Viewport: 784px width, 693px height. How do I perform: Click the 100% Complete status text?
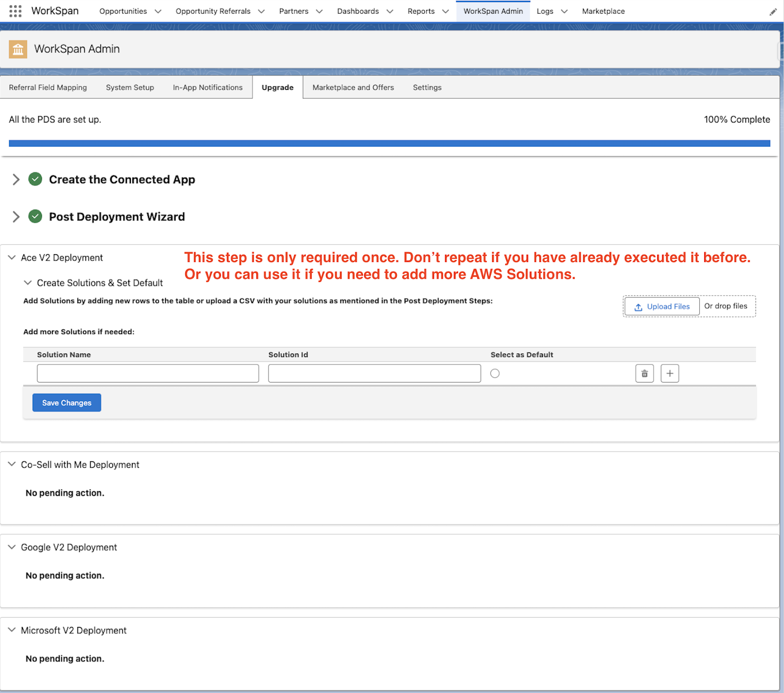(737, 119)
